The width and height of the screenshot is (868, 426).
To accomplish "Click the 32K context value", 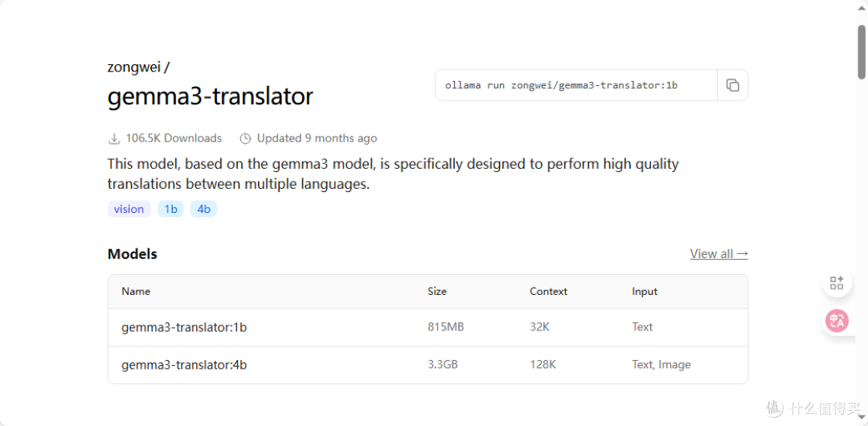I will (x=540, y=327).
